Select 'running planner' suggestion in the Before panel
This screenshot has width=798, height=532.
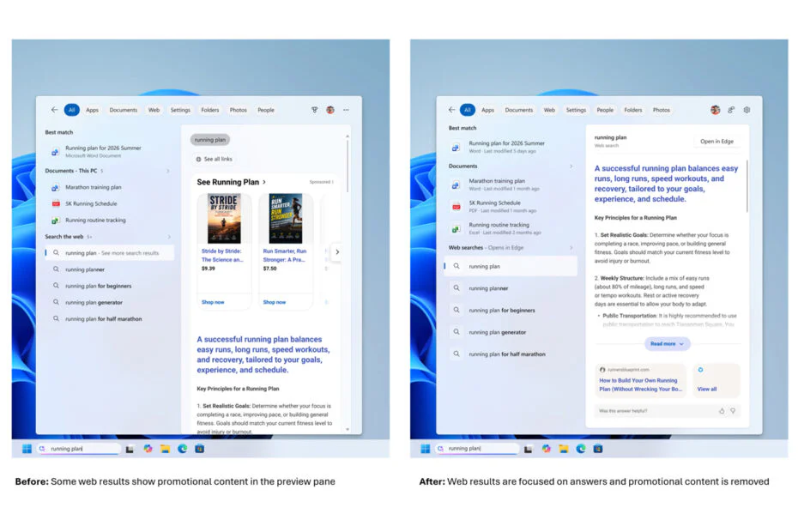click(109, 269)
